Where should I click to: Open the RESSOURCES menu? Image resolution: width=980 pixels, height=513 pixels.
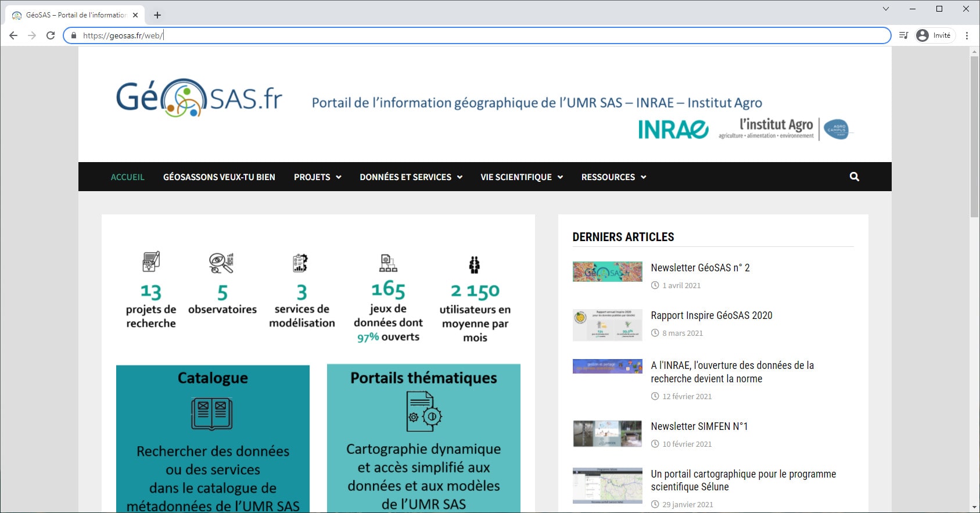pos(613,177)
